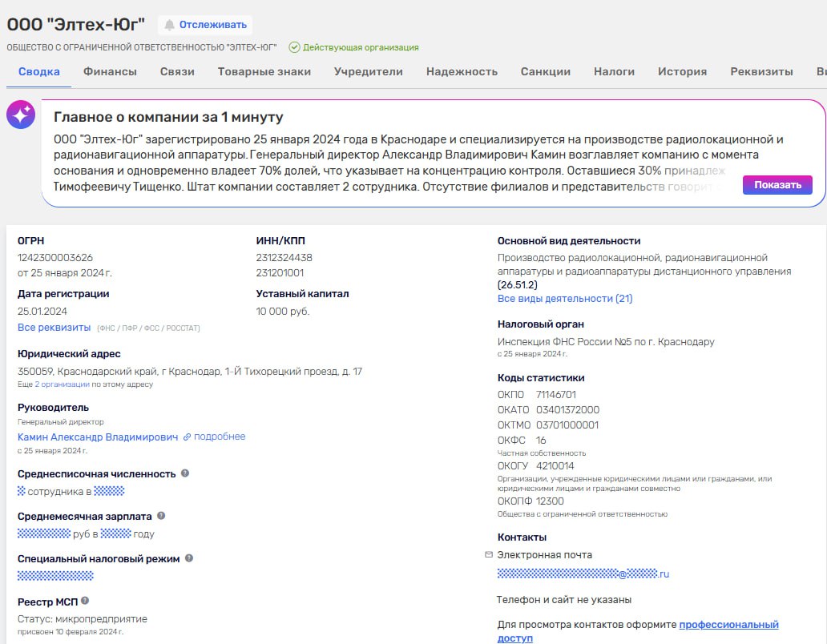Click the green Действующая организация checkmark icon
Viewport: 827px width, 644px height.
pyautogui.click(x=294, y=47)
